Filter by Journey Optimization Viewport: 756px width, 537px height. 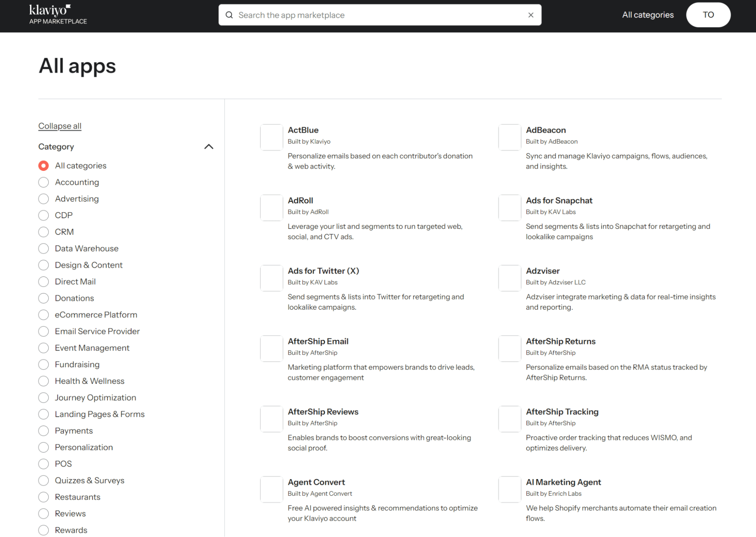(x=43, y=398)
